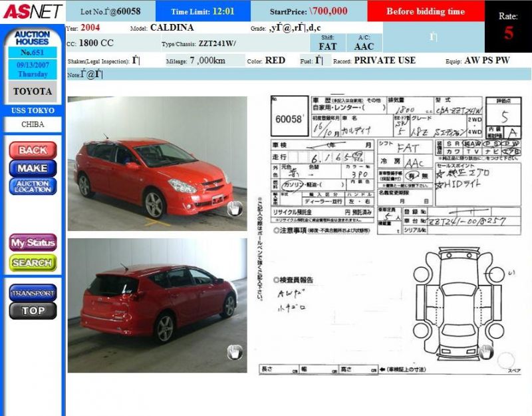Click hand zoom icon on auction sheet
This screenshot has height=416, width=532.
click(x=486, y=352)
